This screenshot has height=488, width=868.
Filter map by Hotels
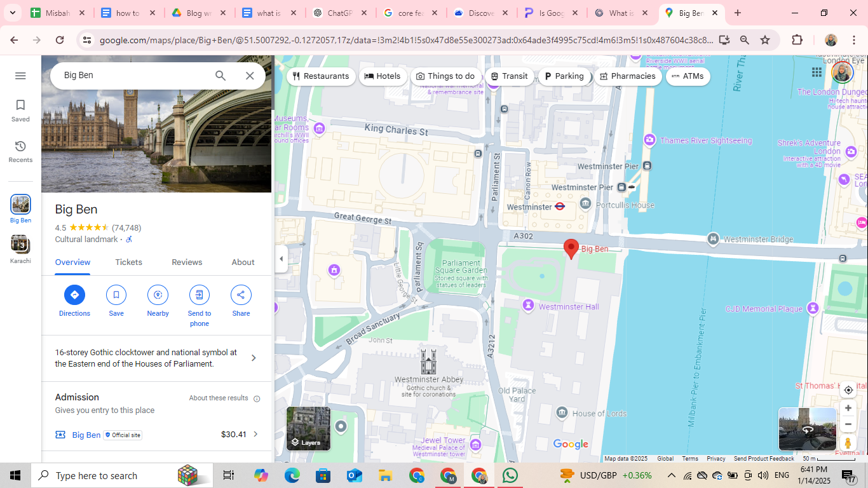click(x=383, y=76)
